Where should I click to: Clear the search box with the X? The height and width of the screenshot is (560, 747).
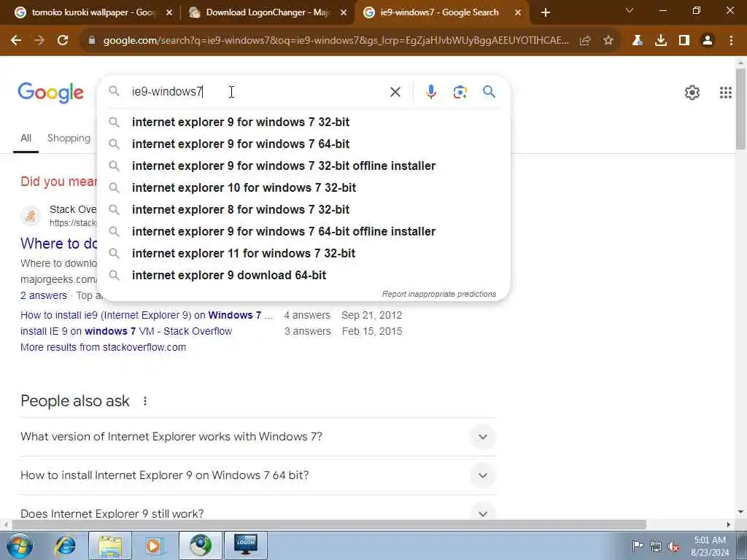[395, 92]
